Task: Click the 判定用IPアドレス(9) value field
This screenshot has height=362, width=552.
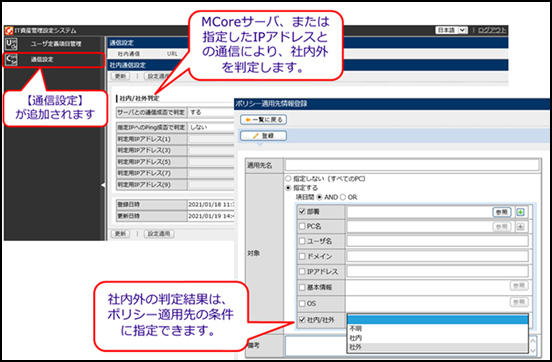Action: [x=211, y=185]
